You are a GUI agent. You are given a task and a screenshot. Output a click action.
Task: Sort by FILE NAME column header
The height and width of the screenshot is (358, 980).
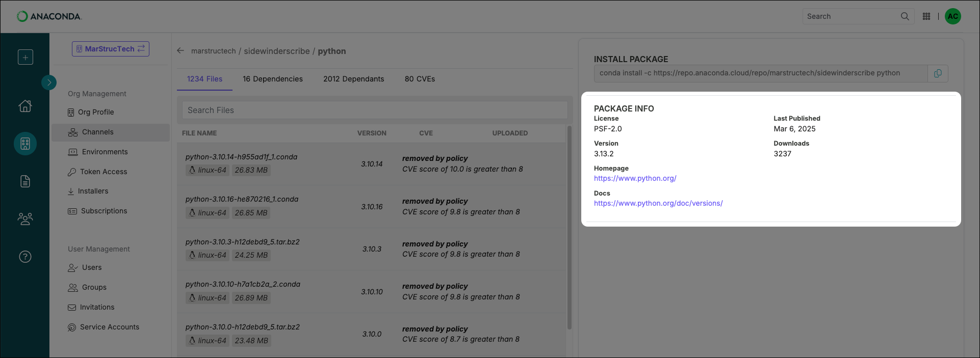199,133
